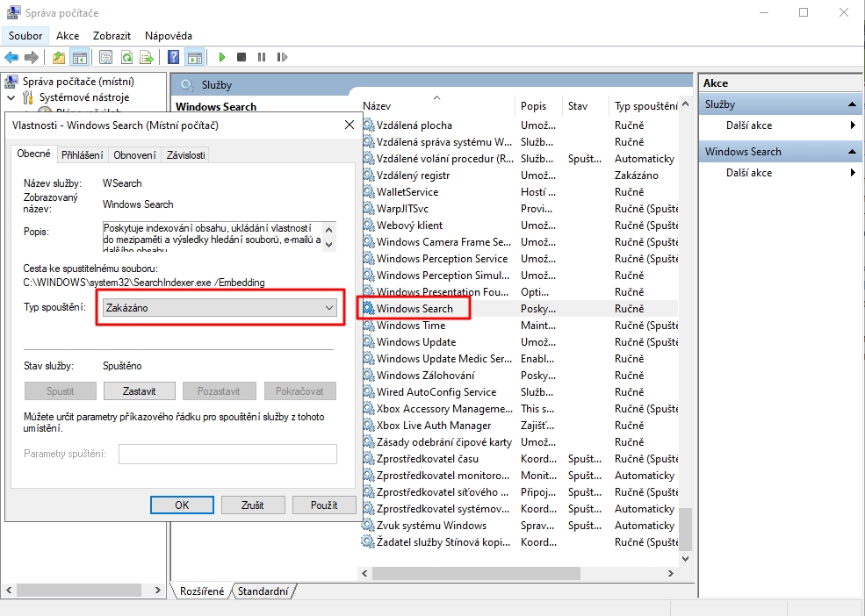Collapse the Systémové nástroje tree node

click(11, 97)
